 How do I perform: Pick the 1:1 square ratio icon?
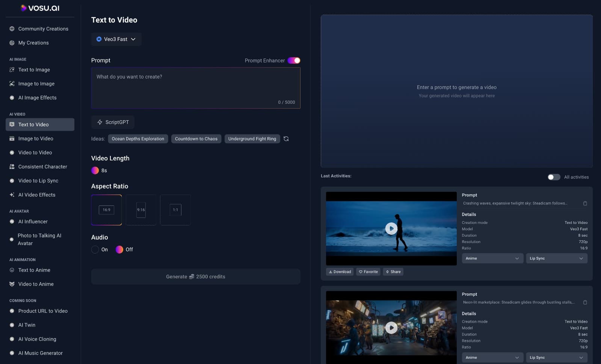tap(175, 210)
